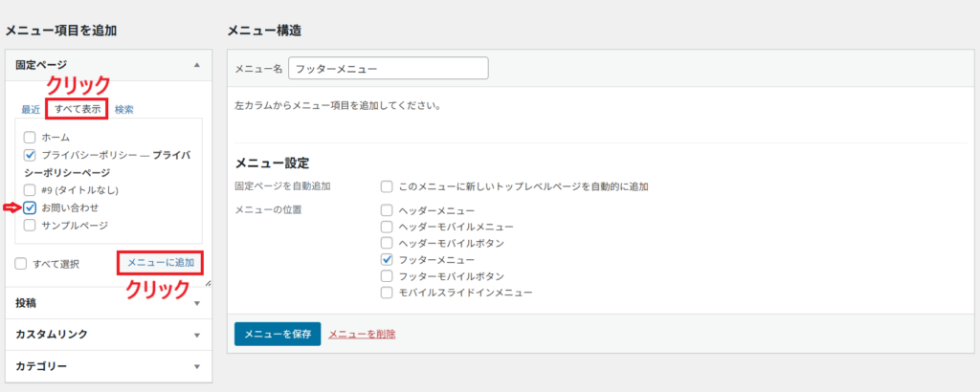Uncheck the プライバシーポリシー checkbox
The image size is (980, 392).
click(x=31, y=155)
